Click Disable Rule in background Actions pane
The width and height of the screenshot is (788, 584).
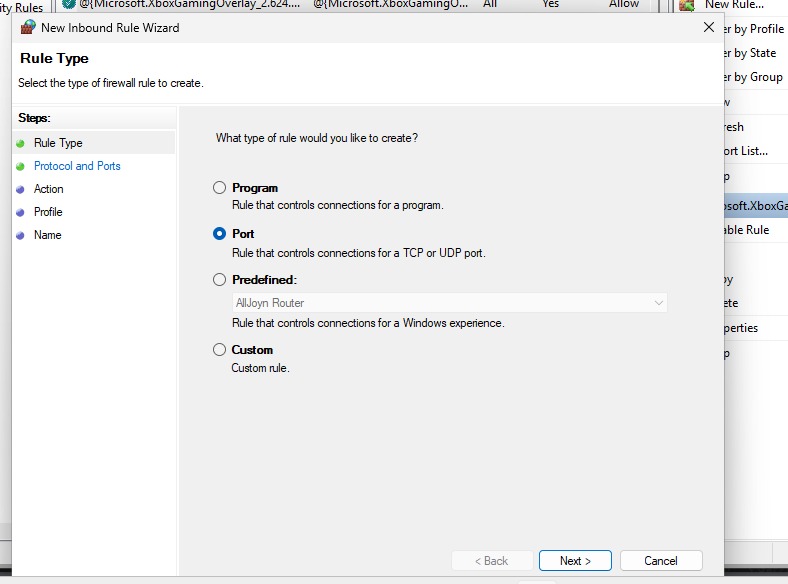(x=746, y=230)
